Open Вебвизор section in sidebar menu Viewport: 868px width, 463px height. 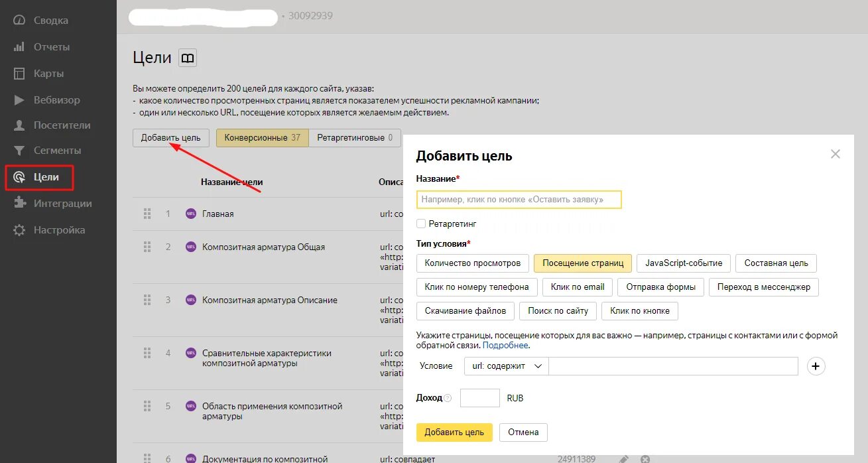(57, 100)
